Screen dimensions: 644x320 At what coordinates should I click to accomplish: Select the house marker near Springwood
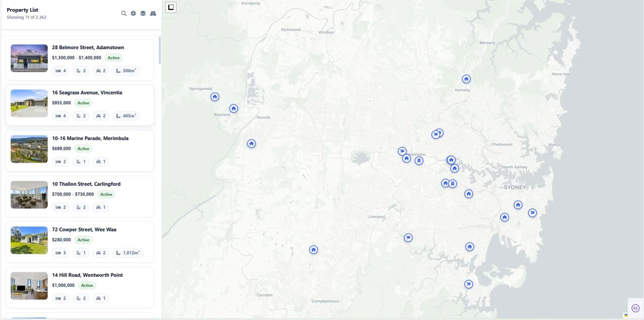pyautogui.click(x=215, y=97)
